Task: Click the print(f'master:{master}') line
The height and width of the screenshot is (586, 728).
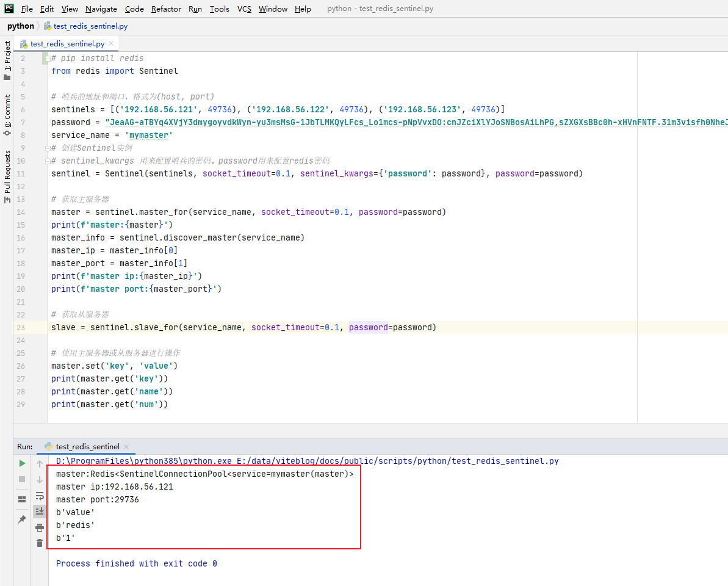Action: click(112, 225)
